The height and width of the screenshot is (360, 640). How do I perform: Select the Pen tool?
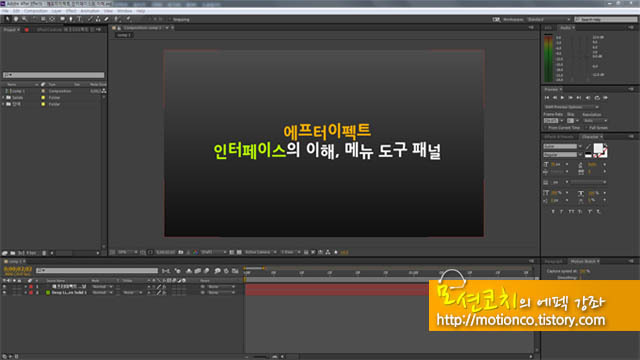71,19
